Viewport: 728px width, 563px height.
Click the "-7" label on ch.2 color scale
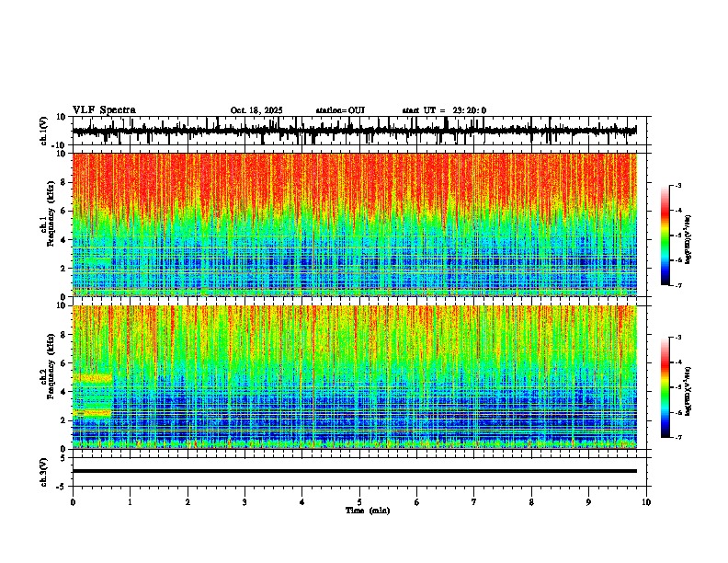[x=677, y=437]
